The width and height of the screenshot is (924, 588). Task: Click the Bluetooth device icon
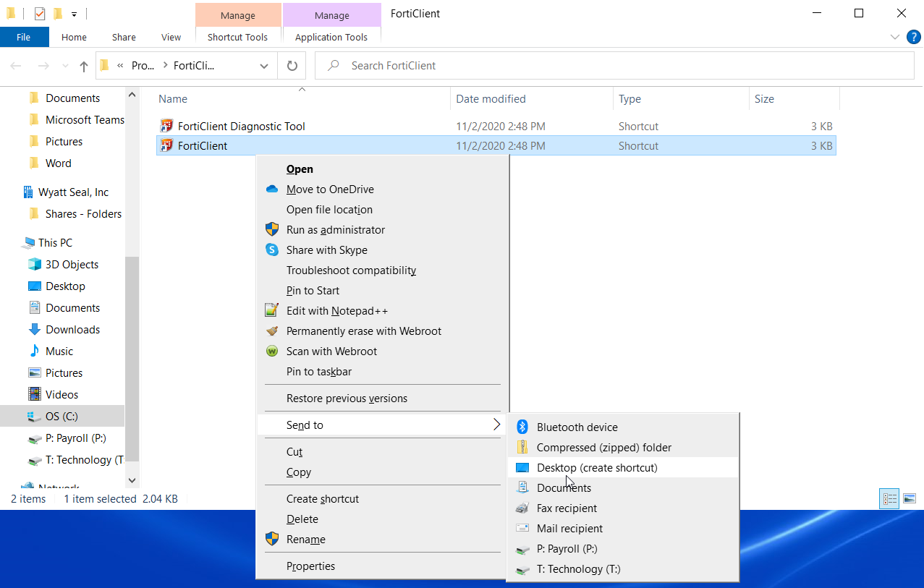coord(522,427)
